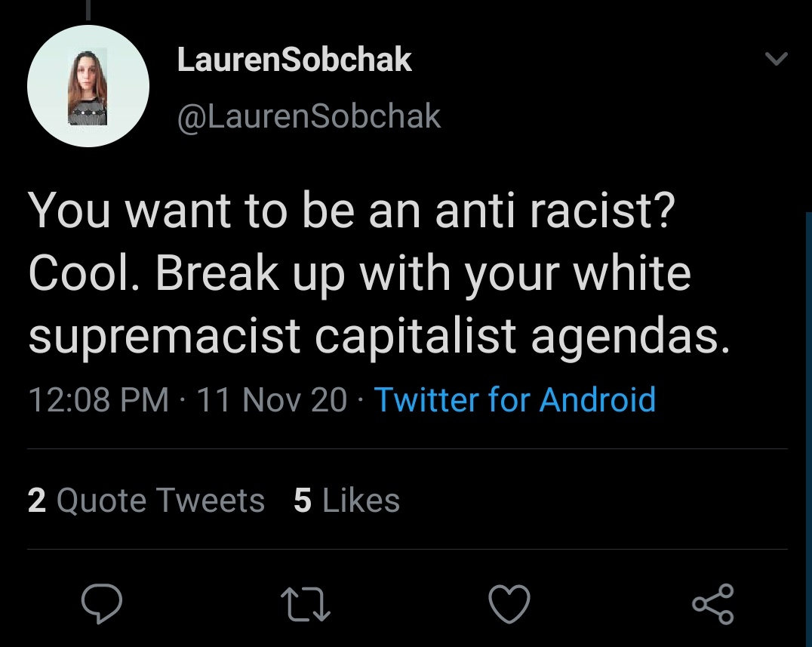Click the thread connector line above the avatar
Screen dimensions: 812x647
point(88,11)
